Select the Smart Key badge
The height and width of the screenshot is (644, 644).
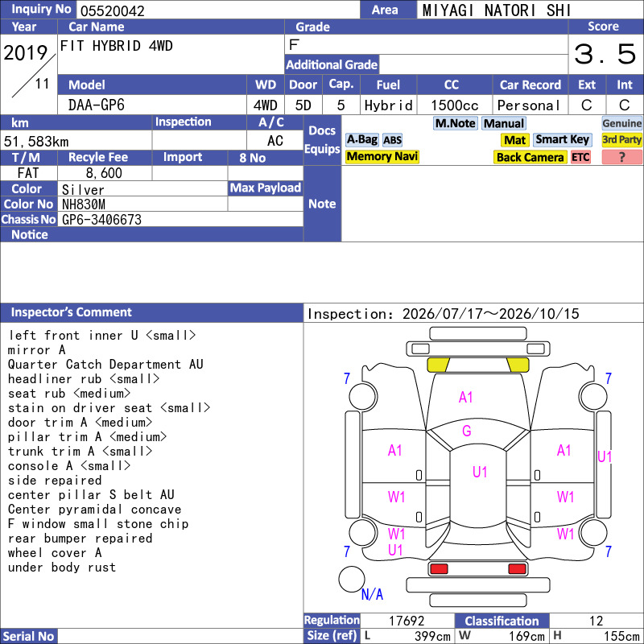point(562,139)
